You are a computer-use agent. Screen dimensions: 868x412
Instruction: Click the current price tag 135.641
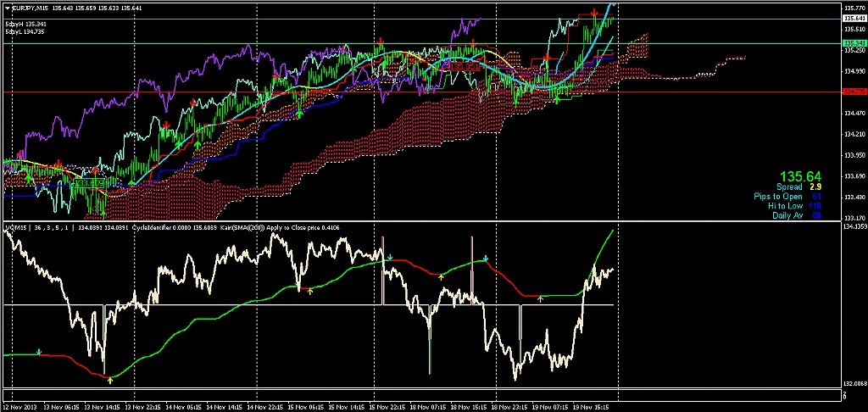point(853,19)
